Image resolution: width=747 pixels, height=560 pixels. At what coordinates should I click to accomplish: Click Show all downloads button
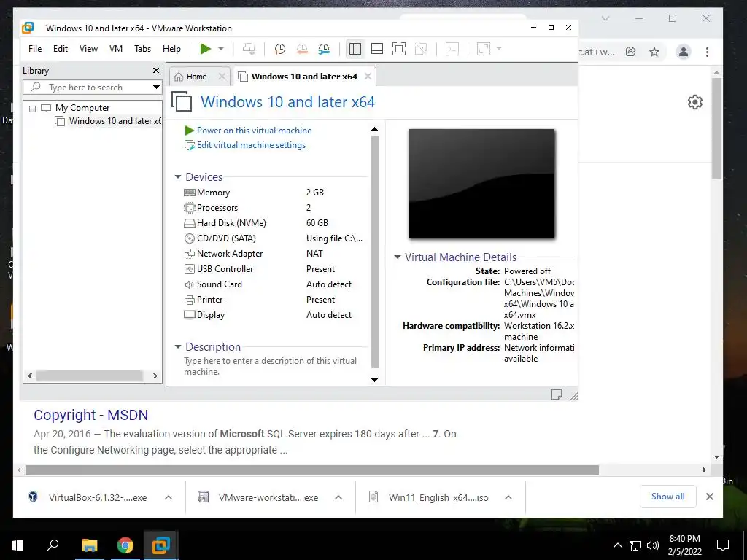[668, 497]
